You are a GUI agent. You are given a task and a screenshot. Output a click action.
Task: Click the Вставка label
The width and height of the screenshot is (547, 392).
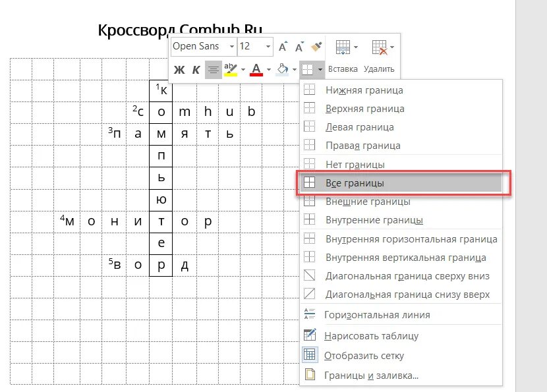[x=343, y=69]
